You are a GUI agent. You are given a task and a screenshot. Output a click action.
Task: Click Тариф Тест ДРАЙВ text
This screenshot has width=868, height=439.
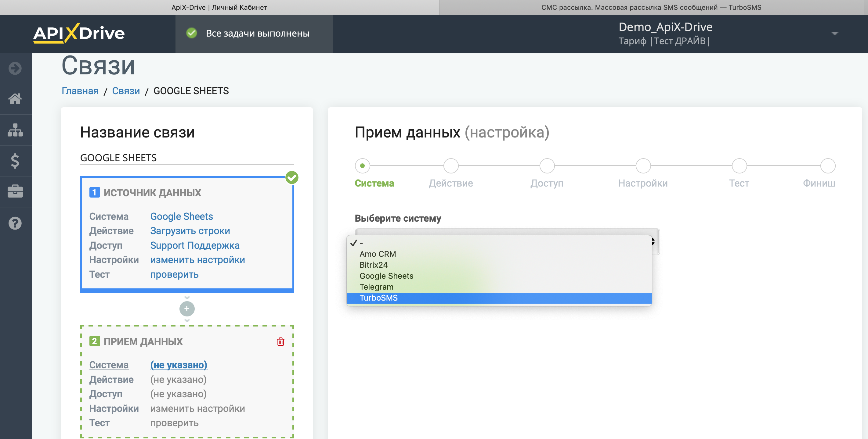[664, 41]
